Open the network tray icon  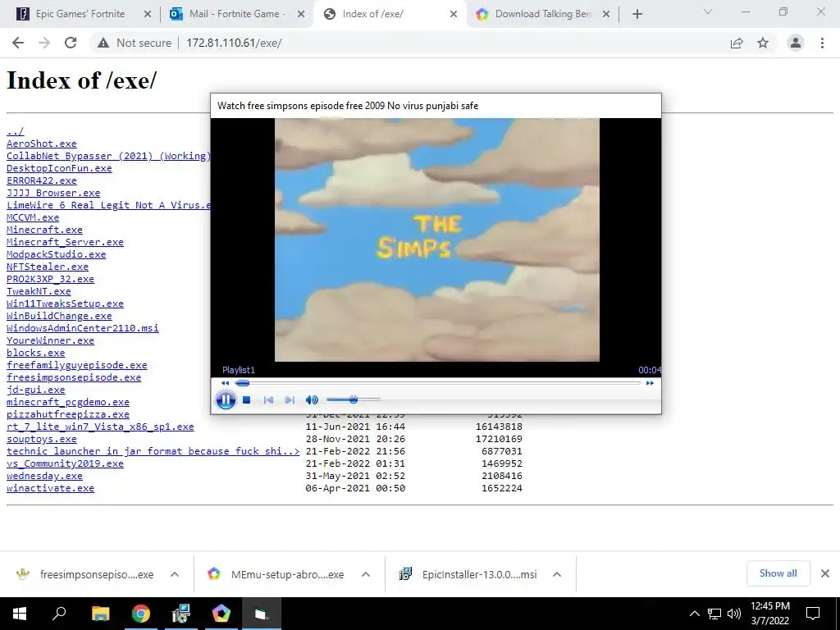pyautogui.click(x=714, y=614)
